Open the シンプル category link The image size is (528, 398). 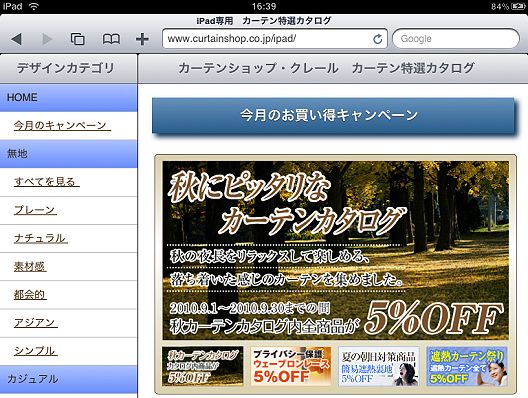point(35,351)
